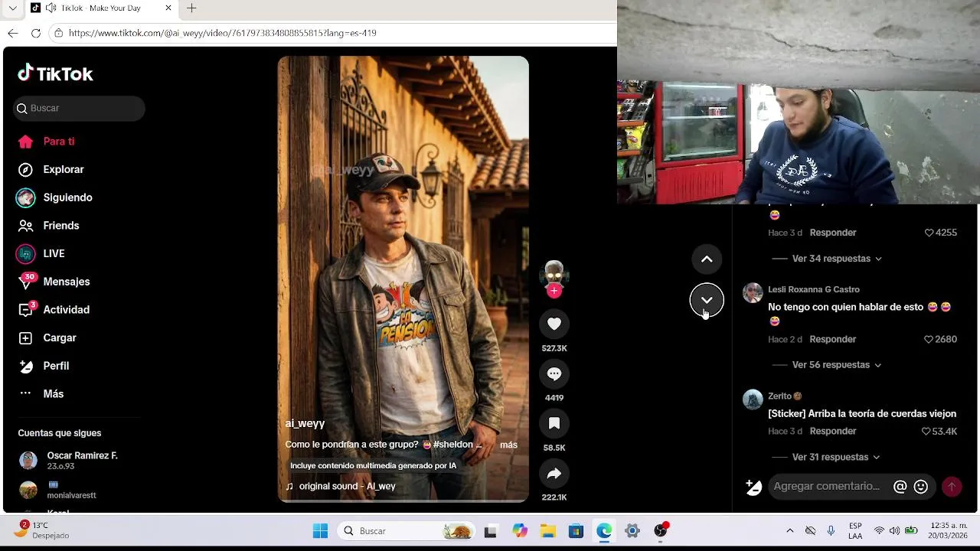This screenshot has height=551, width=980.
Task: Open OBS Studio from taskbar
Action: 661,531
